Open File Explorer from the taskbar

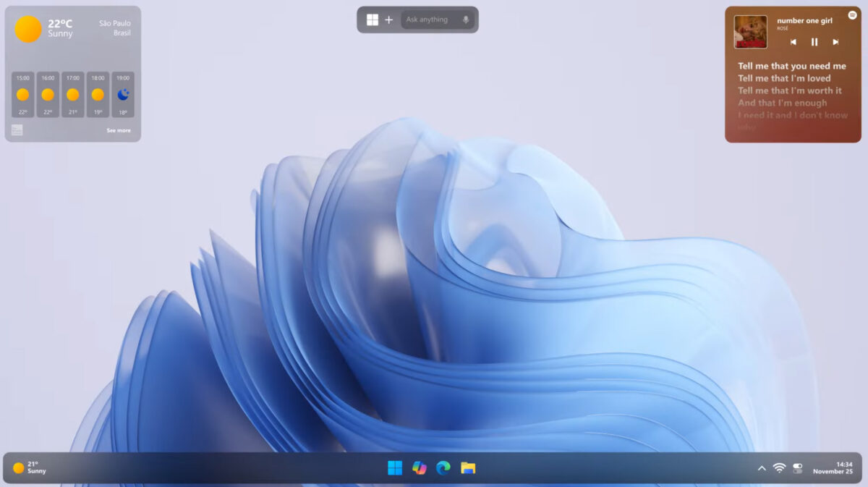click(467, 467)
